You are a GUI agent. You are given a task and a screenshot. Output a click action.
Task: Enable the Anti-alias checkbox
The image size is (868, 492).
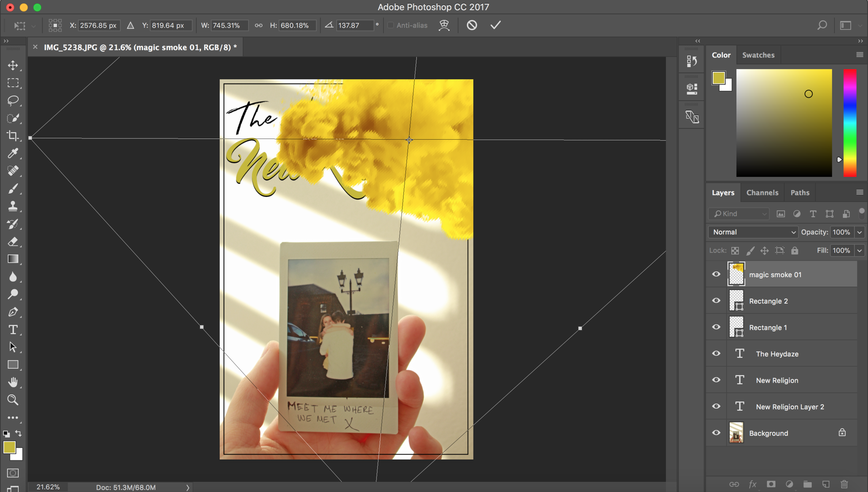[391, 25]
